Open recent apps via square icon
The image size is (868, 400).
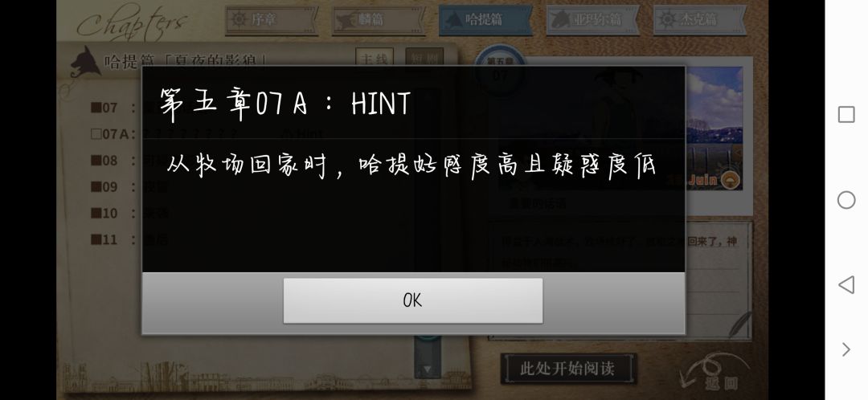[845, 115]
